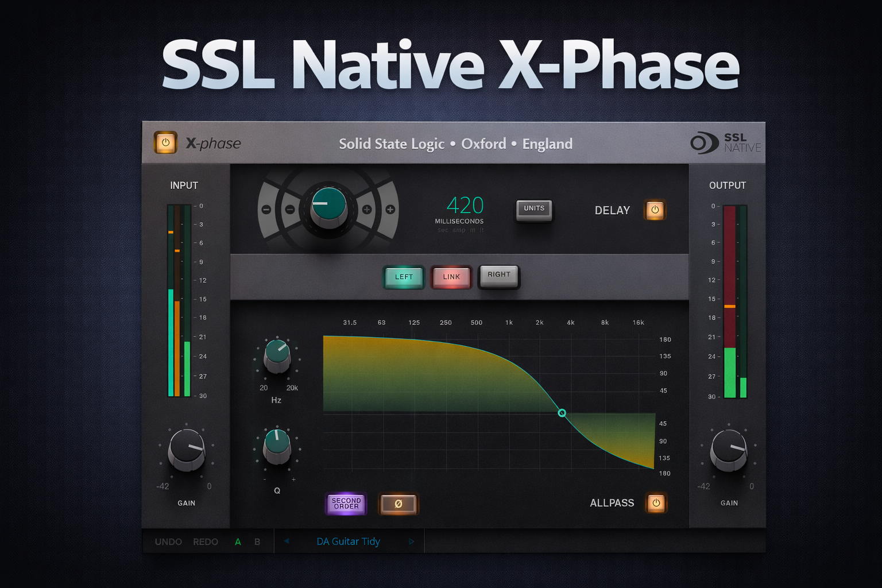Select smp as the delay unit
The image size is (882, 588).
click(x=459, y=230)
